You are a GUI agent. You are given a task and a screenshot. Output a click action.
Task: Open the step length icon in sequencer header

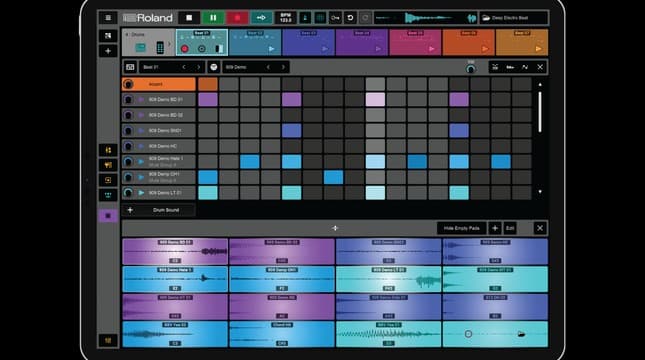(510, 67)
